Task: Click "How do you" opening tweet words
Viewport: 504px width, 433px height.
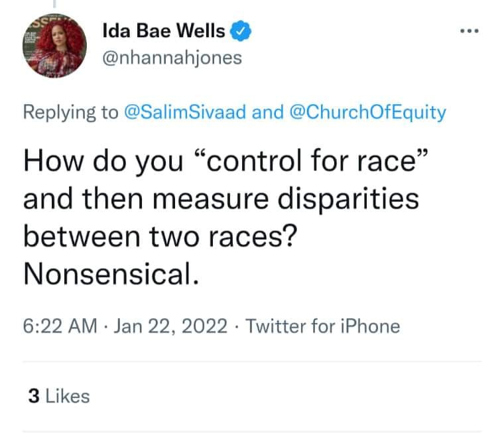Action: point(103,161)
